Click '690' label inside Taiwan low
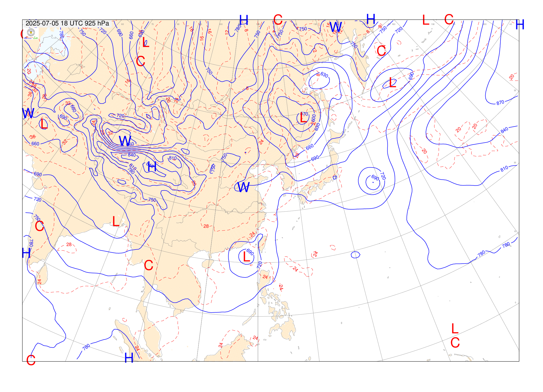543x392 pixels. pos(250,252)
